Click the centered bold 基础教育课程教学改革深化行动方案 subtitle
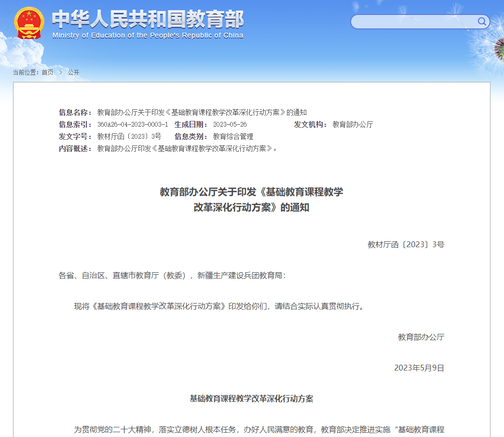Screen dimensions: 504x437 tap(251, 398)
